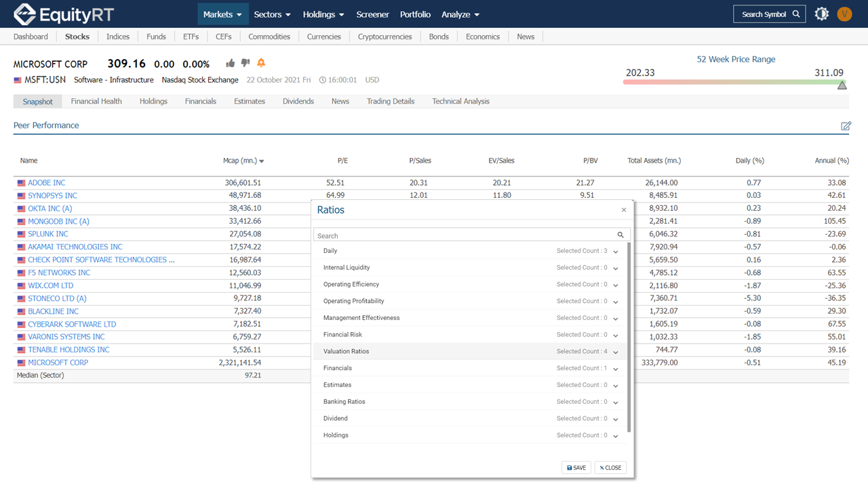Click the 52 Week Price Range bar

pyautogui.click(x=734, y=82)
